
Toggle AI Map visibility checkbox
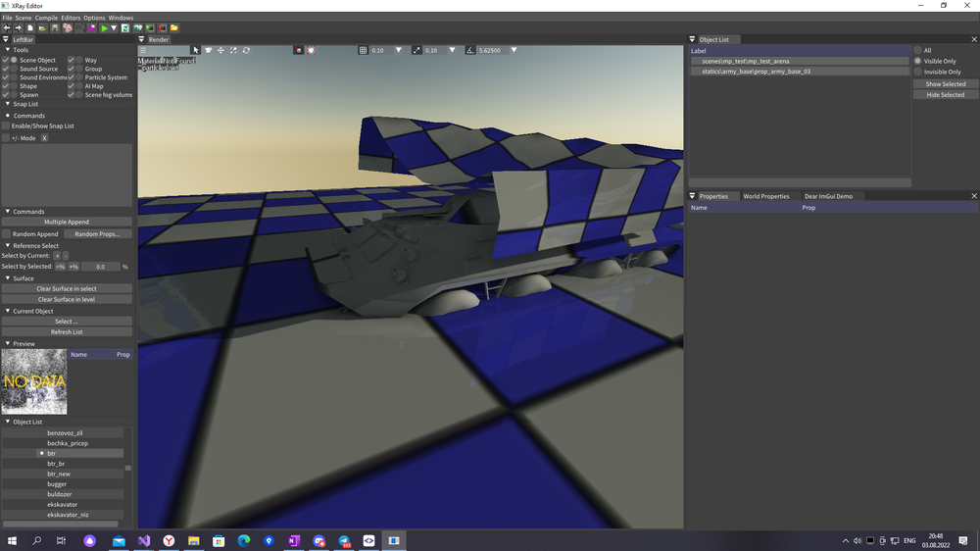pos(72,86)
